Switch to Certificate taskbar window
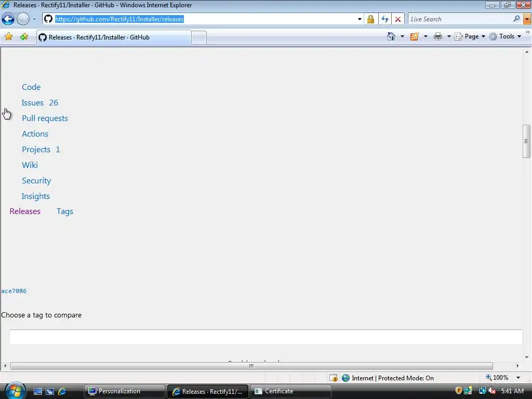Screen dimensions: 532x399 click(x=291, y=391)
